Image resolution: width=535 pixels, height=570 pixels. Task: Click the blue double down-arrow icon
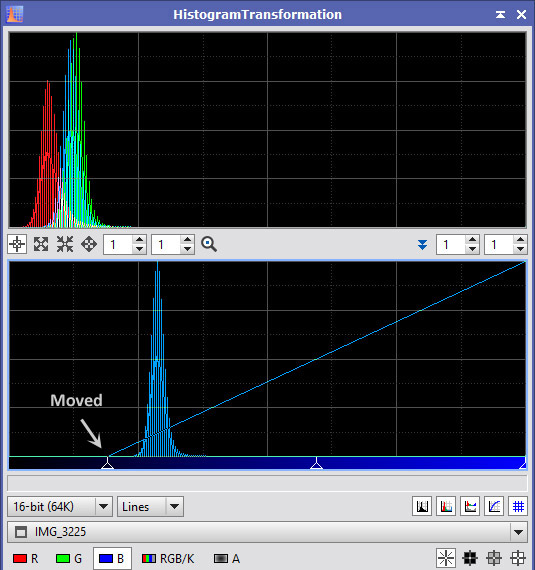422,244
